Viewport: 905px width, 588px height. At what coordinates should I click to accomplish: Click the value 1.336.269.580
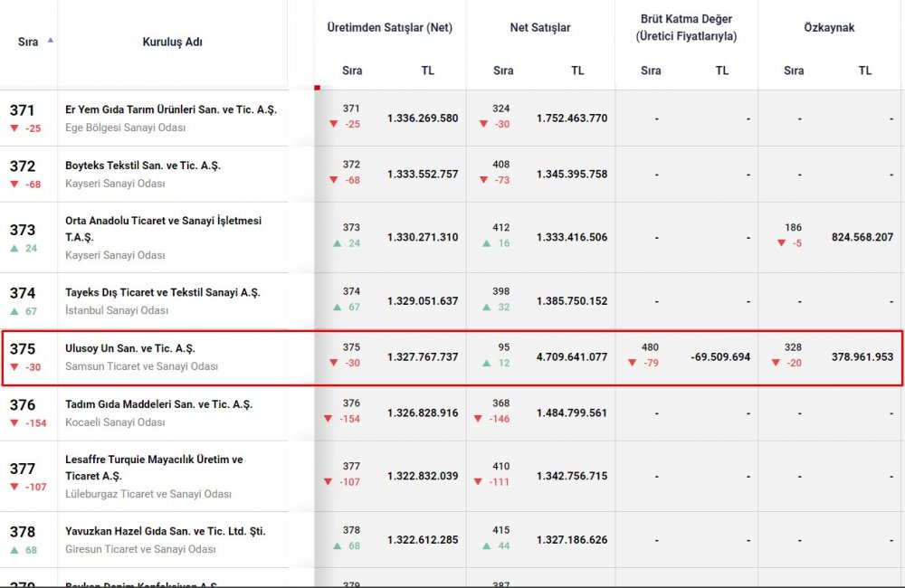click(x=423, y=118)
